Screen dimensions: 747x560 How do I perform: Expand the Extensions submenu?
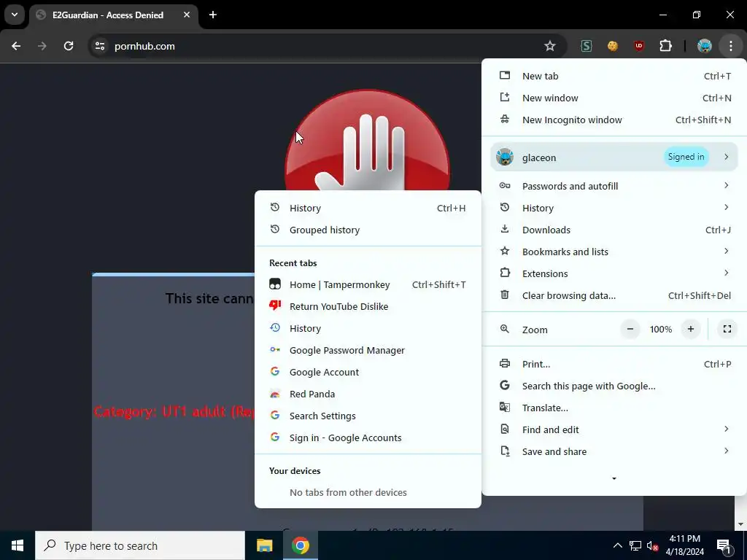614,274
